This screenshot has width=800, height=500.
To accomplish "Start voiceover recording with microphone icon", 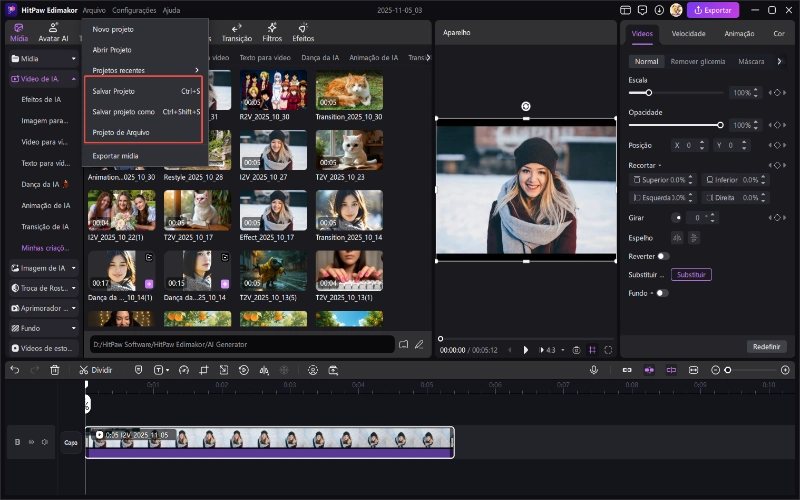I will 594,370.
